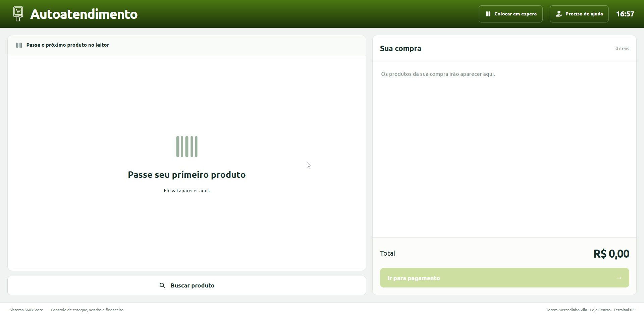This screenshot has height=317, width=644.
Task: Click the arrow icon on Ir para pagamento
Action: [619, 278]
